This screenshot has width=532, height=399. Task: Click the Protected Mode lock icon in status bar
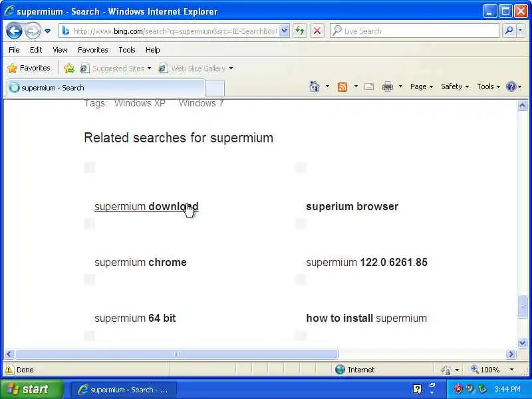point(446,370)
